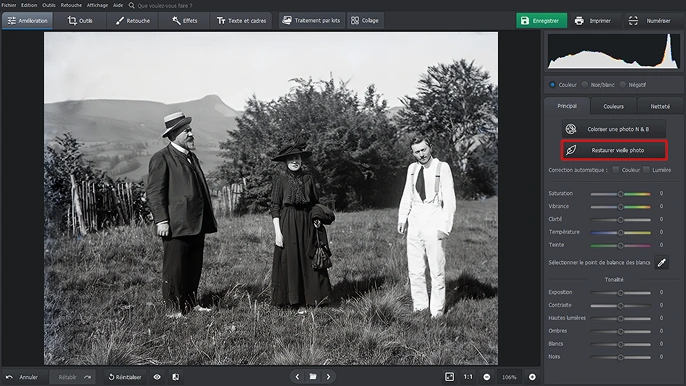The image size is (686, 386).
Task: Zoom in with the plus icon
Action: click(532, 377)
